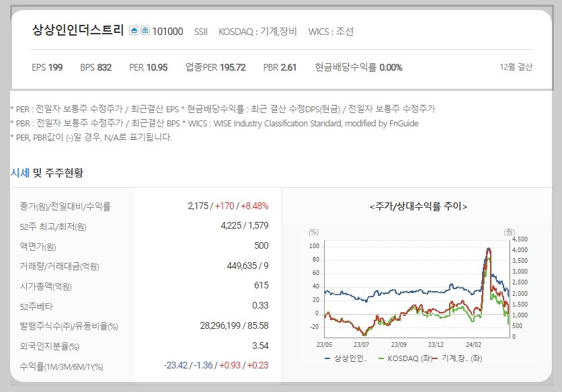Screen dimensions: 562x392
Task: Click the PBR footnote with FnGuide mention
Action: [214, 123]
